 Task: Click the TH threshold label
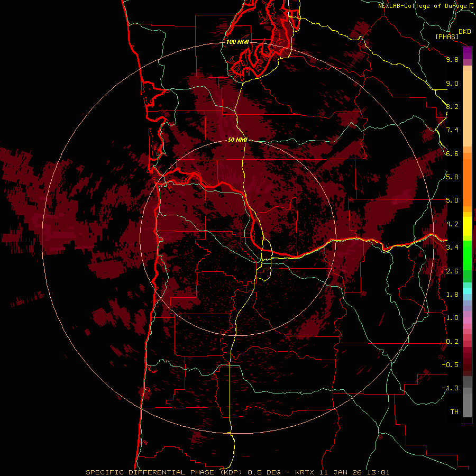tap(454, 412)
